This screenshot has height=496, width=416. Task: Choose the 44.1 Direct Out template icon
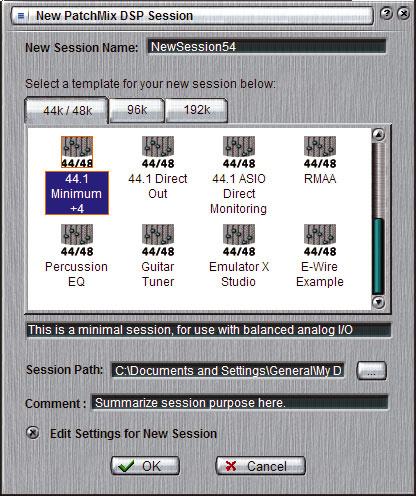(x=158, y=152)
